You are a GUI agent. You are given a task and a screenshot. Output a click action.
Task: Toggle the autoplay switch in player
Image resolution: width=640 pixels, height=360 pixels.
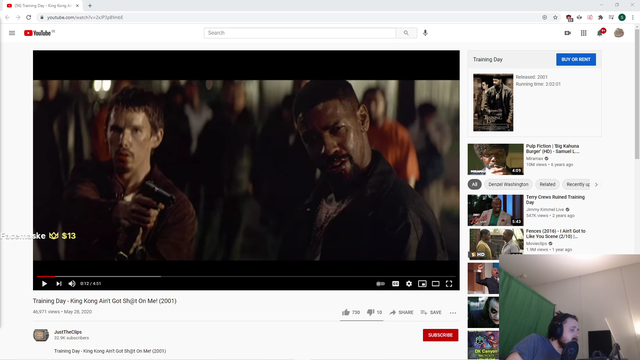click(380, 284)
